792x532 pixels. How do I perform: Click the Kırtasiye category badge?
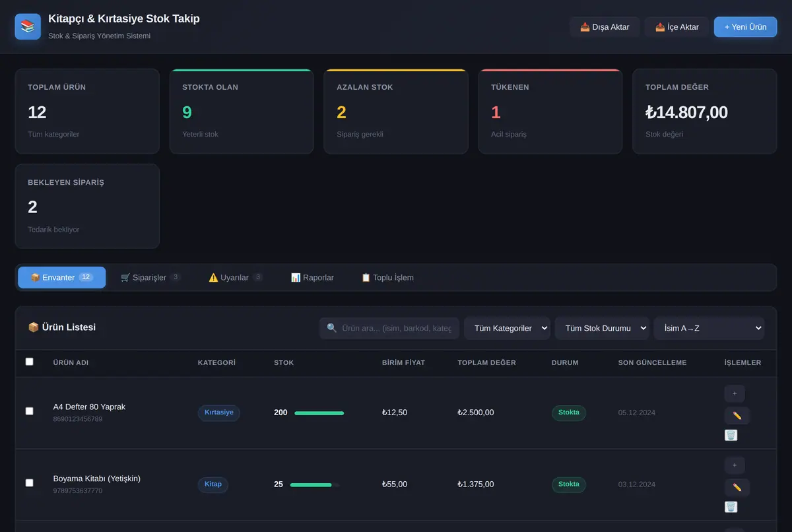(x=219, y=413)
